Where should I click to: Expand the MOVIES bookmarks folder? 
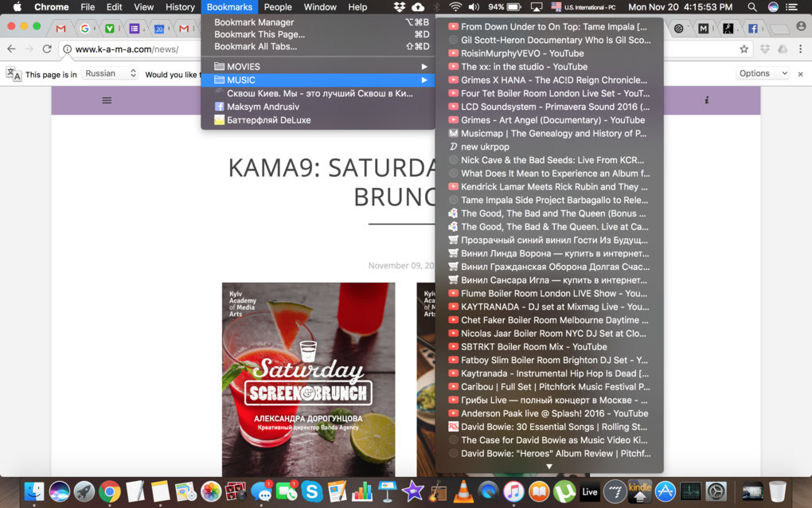point(318,67)
